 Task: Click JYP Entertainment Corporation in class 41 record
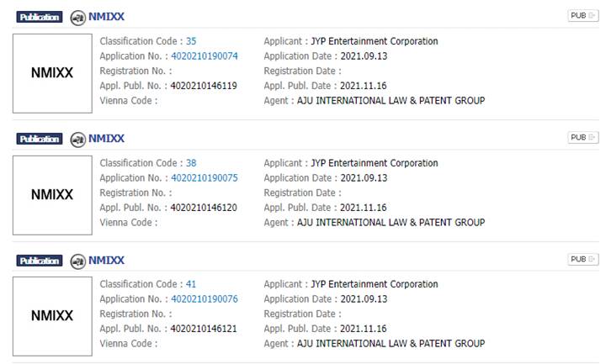375,284
